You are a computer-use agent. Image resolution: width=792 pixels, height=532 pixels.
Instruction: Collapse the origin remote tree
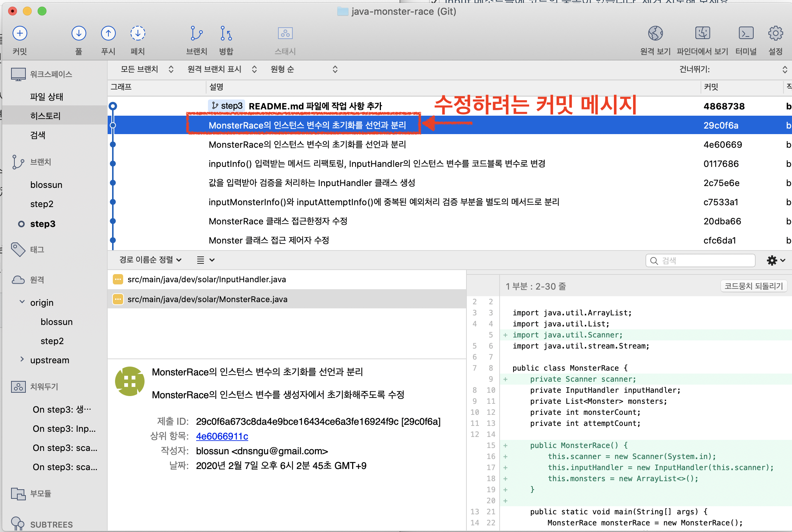point(22,302)
